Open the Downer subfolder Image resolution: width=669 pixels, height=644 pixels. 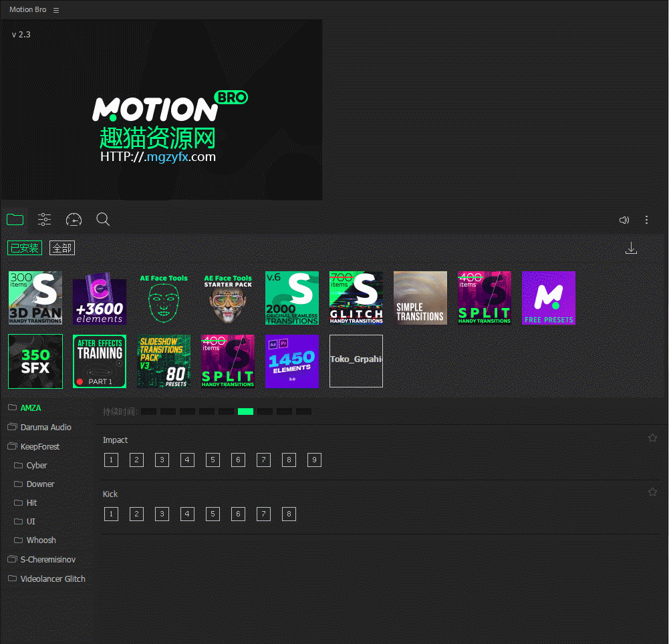pyautogui.click(x=34, y=484)
